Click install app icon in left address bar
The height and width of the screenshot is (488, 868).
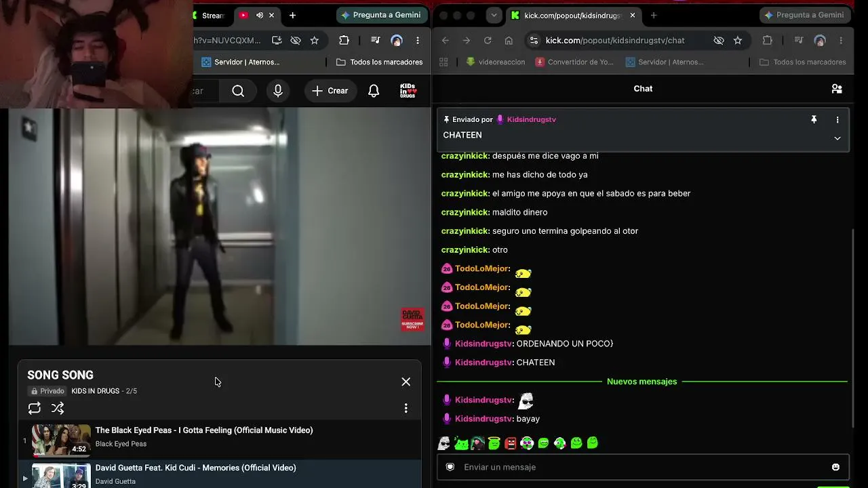pos(277,41)
